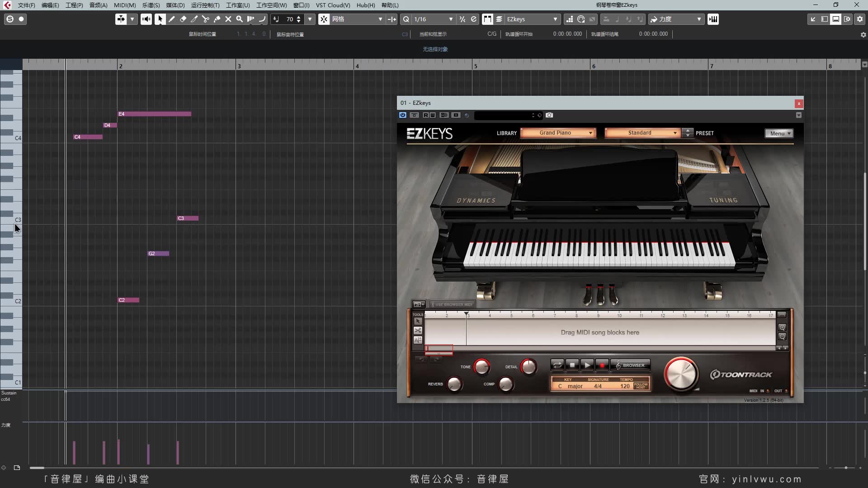Open MIDI(M) menu
Screen dimensions: 868x488
pyautogui.click(x=125, y=5)
